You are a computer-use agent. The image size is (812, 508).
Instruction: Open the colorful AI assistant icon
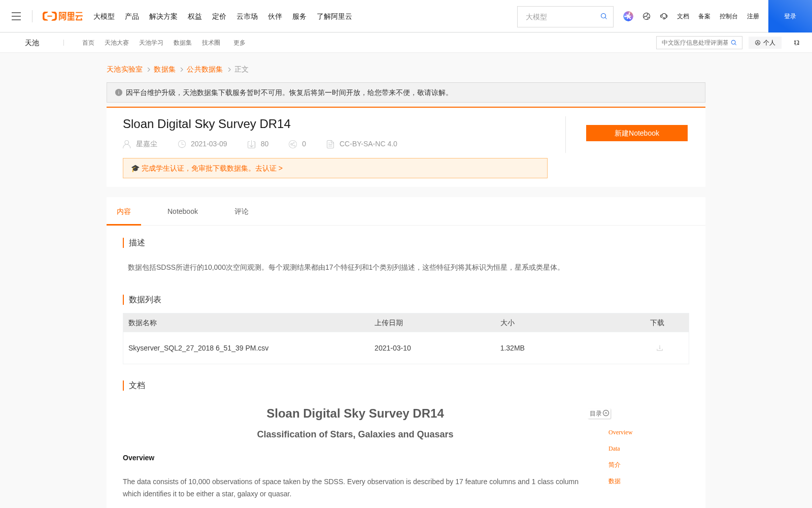[628, 16]
